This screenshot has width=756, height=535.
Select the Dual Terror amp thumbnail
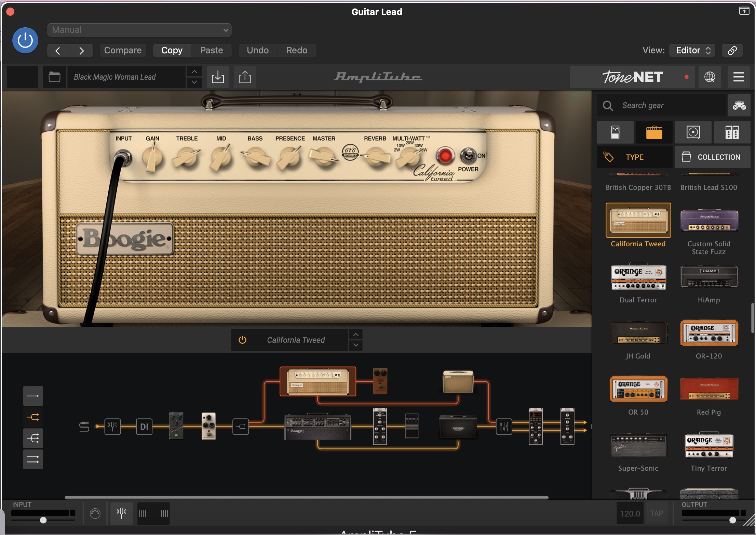click(638, 277)
